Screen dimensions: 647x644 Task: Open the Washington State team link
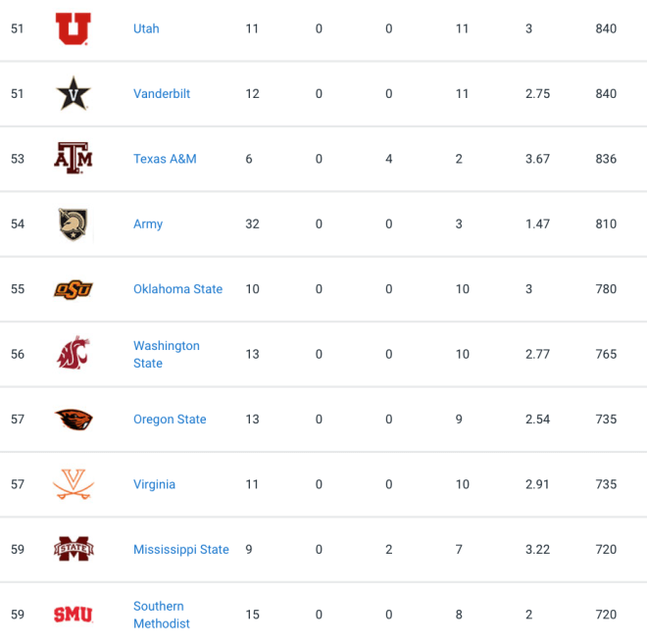(167, 355)
